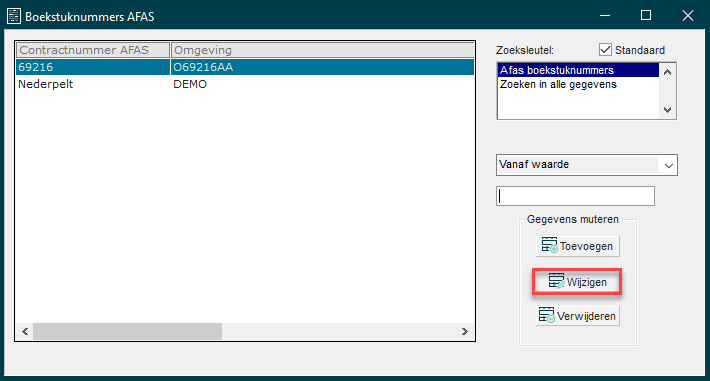710x381 pixels.
Task: Select the row with contract number 69216
Action: [245, 67]
